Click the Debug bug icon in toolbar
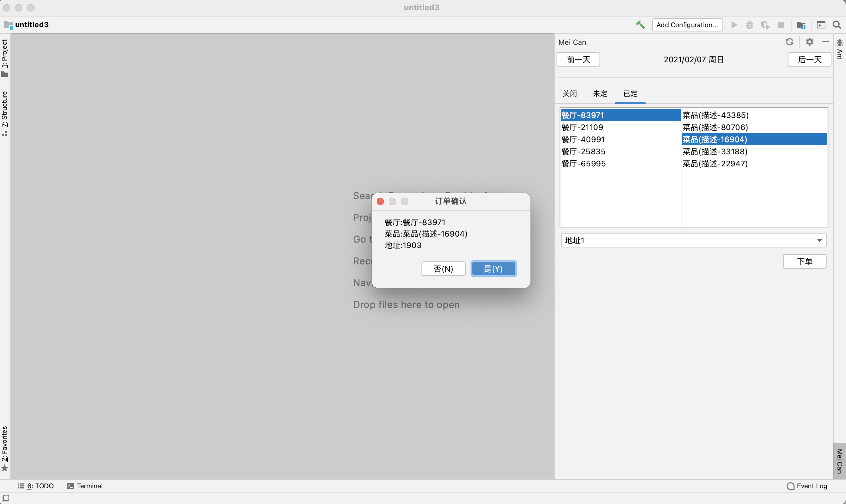This screenshot has height=504, width=846. (x=749, y=25)
